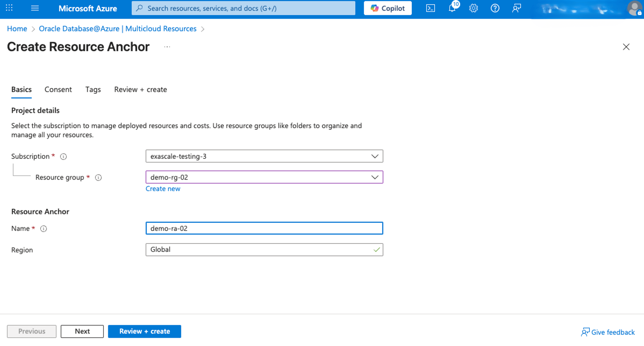The width and height of the screenshot is (644, 346).
Task: Open the Azure services waffle menu
Action: tap(9, 8)
